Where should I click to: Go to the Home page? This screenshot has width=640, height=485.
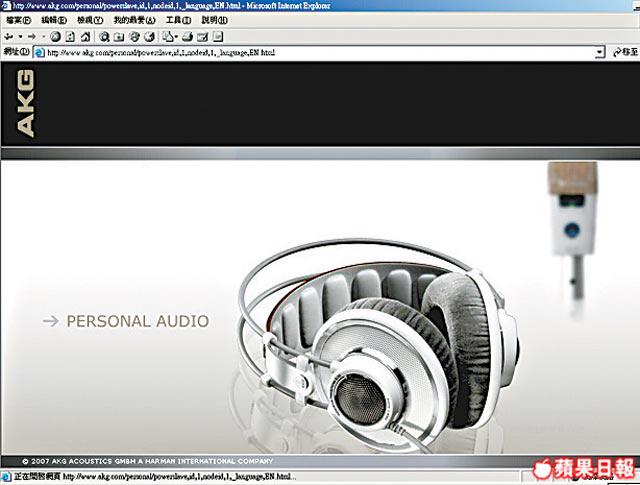(85, 37)
